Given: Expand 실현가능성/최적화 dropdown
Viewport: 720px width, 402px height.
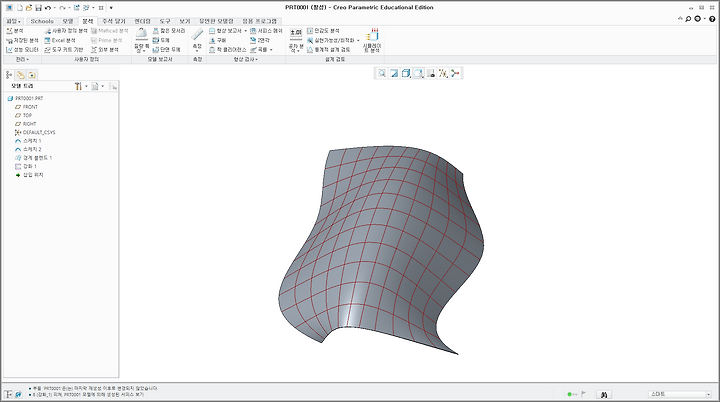Looking at the screenshot, I should (x=358, y=40).
